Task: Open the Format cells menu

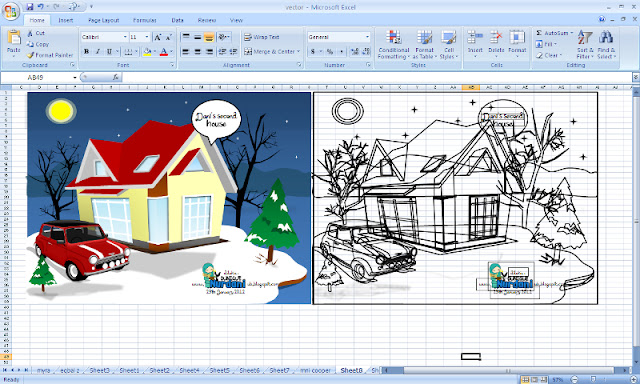Action: (517, 43)
